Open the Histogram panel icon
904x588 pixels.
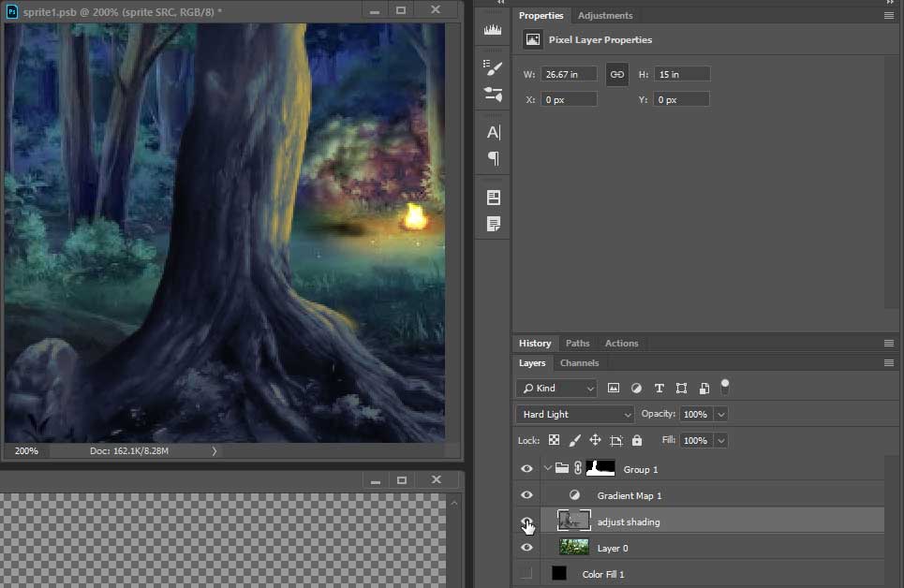click(x=493, y=30)
